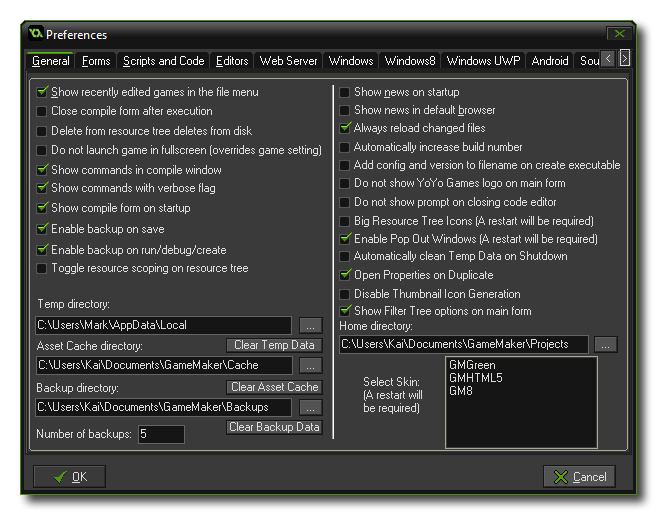The width and height of the screenshot is (657, 515).
Task: Click the Number of backups field
Action: [x=161, y=434]
